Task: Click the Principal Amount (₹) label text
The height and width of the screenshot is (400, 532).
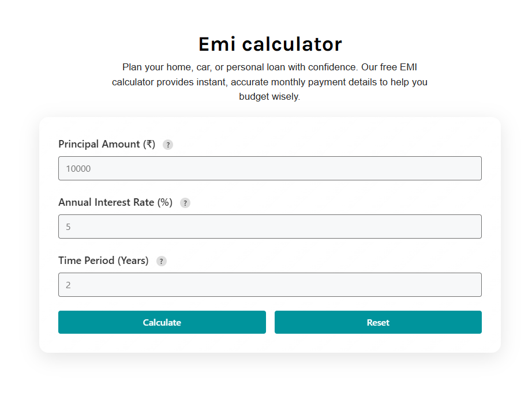Action: 107,144
